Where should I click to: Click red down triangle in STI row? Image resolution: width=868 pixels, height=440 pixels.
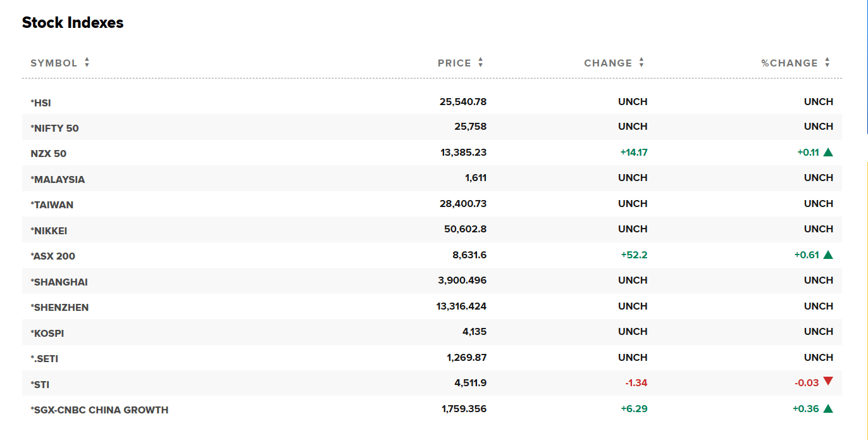pyautogui.click(x=828, y=381)
